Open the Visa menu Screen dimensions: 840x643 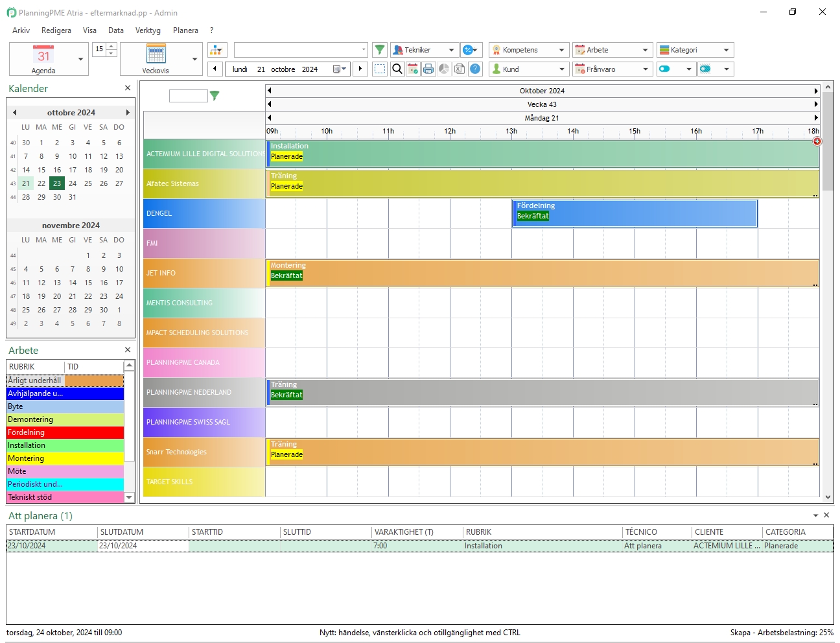pos(89,30)
